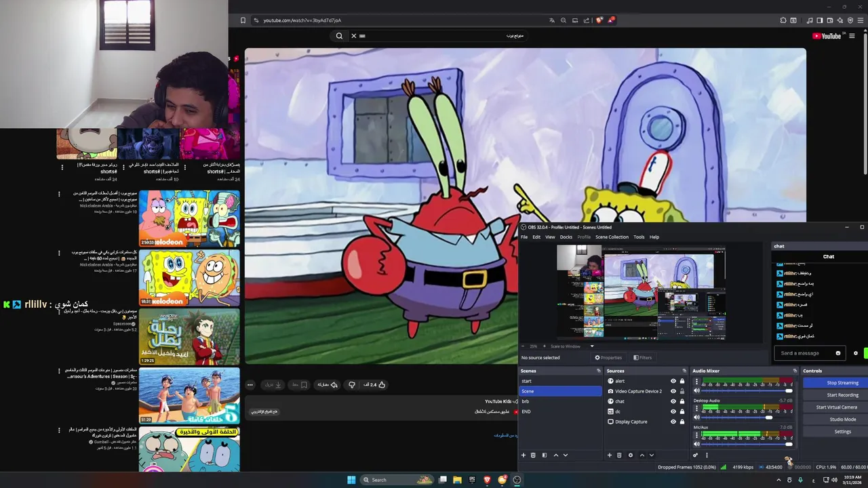Click YouTube like thumbs-up button
This screenshot has height=488, width=868.
[x=382, y=385]
